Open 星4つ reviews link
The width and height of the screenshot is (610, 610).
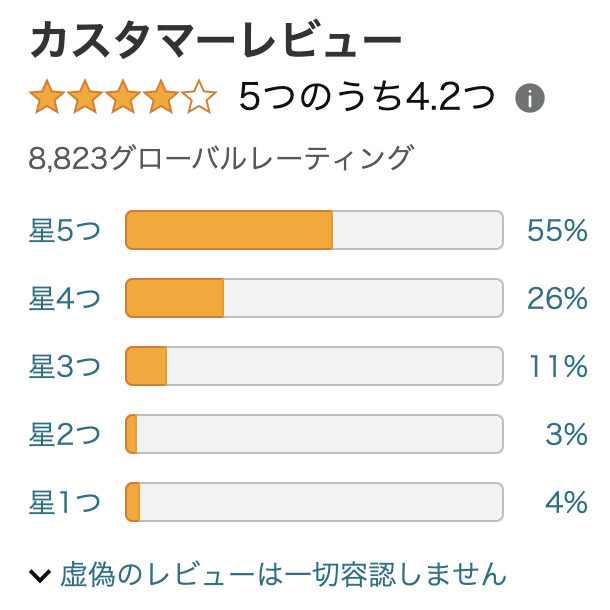tap(65, 298)
